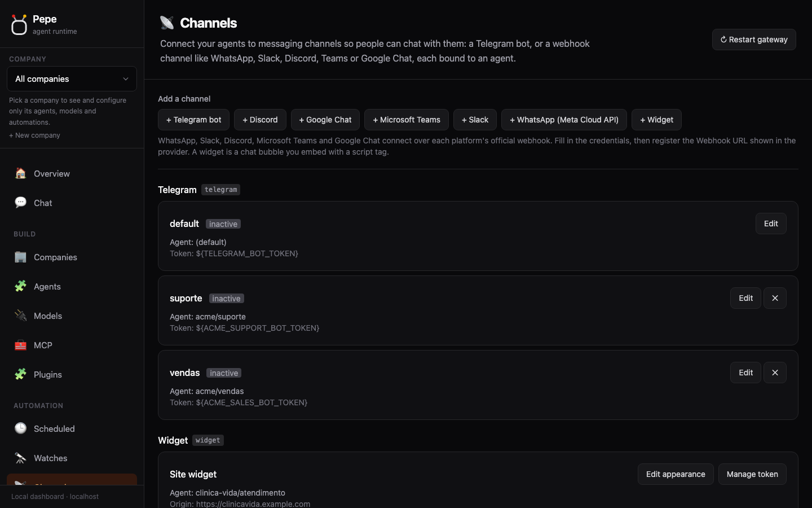Edit the vendas channel
812x508 pixels.
click(745, 373)
